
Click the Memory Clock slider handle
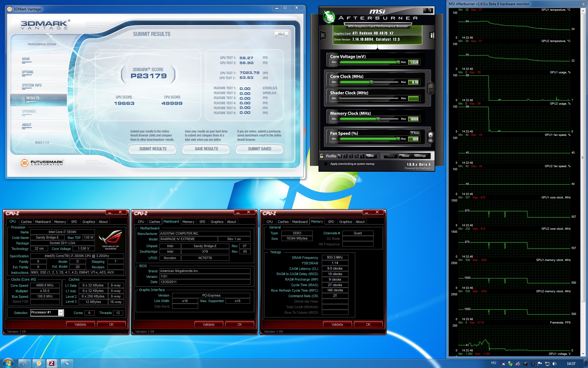[378, 119]
